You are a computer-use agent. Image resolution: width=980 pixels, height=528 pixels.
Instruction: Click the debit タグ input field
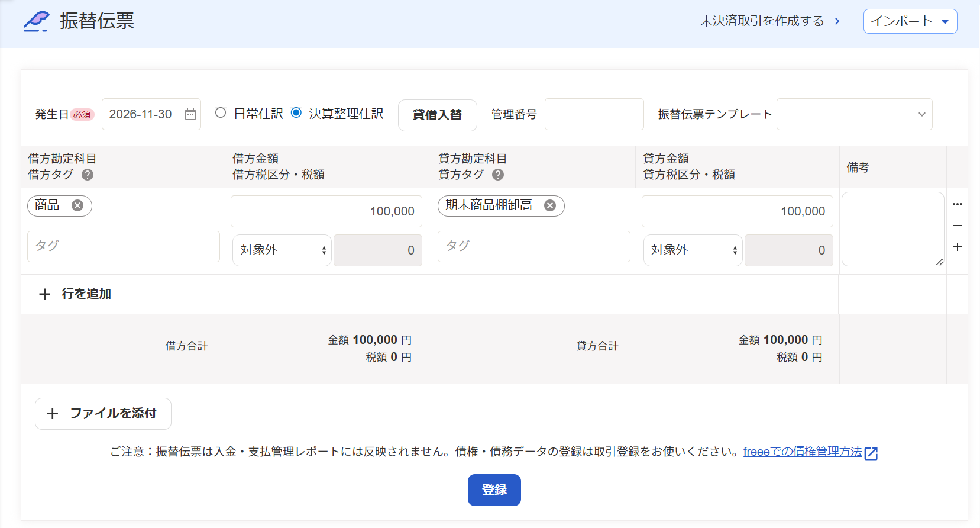pyautogui.click(x=124, y=246)
